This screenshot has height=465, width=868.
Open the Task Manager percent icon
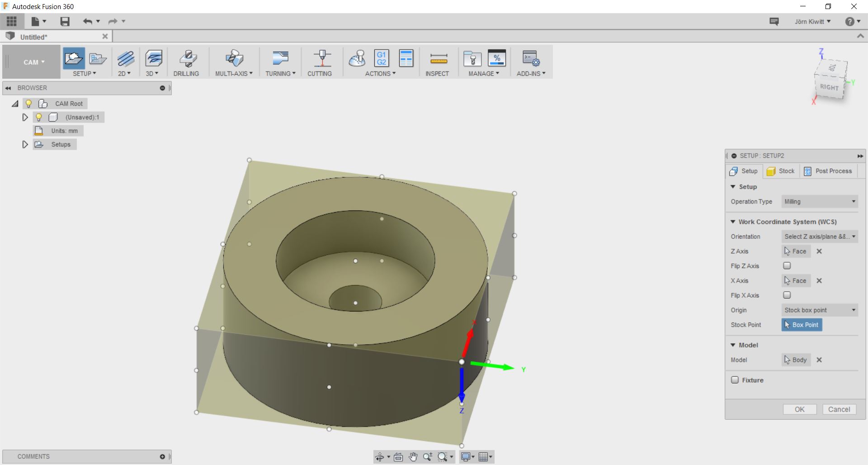coord(496,59)
